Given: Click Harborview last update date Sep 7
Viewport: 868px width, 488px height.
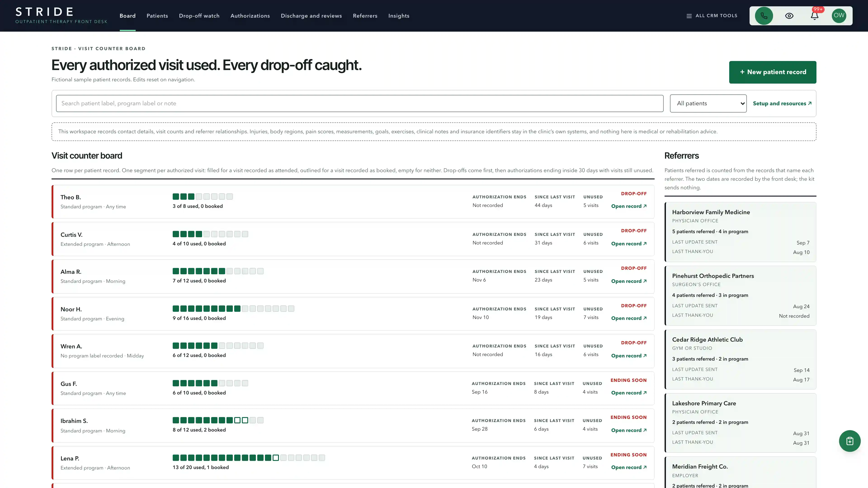Looking at the screenshot, I should [803, 243].
